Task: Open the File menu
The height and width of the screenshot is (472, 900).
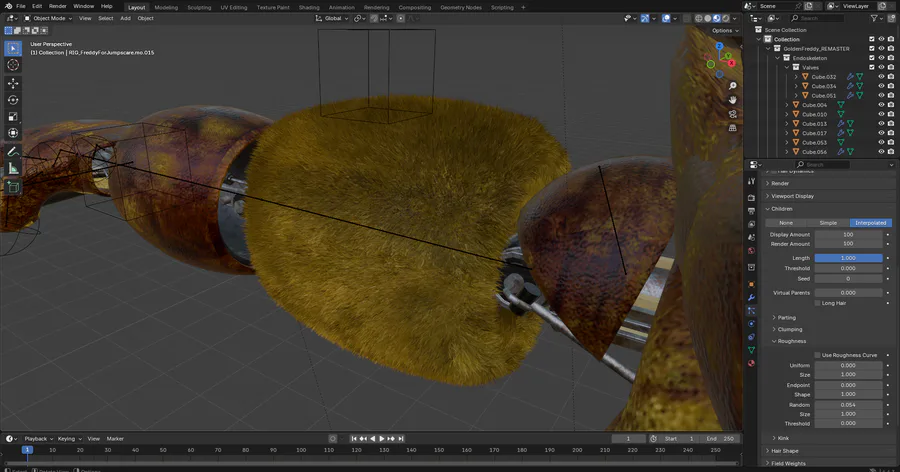Action: point(21,6)
